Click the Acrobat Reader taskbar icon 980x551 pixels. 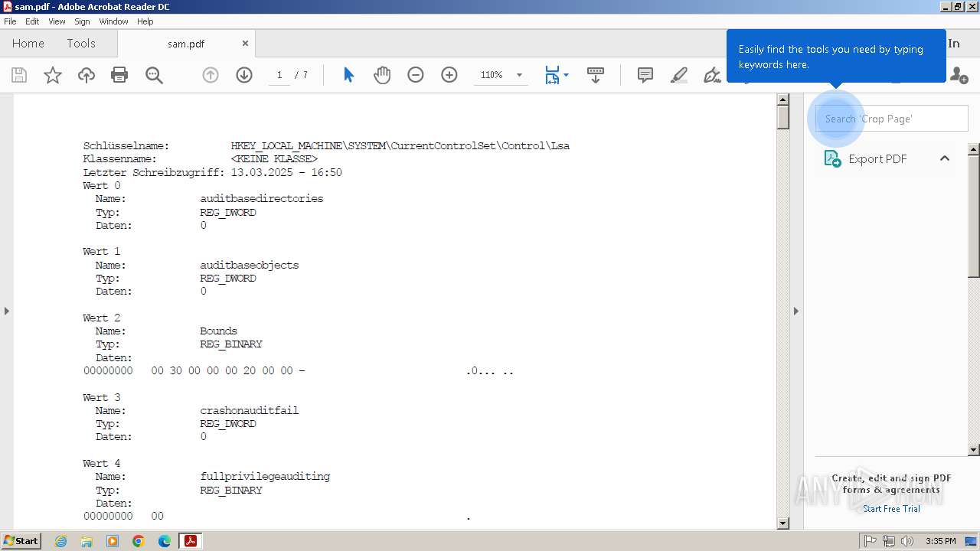[190, 541]
